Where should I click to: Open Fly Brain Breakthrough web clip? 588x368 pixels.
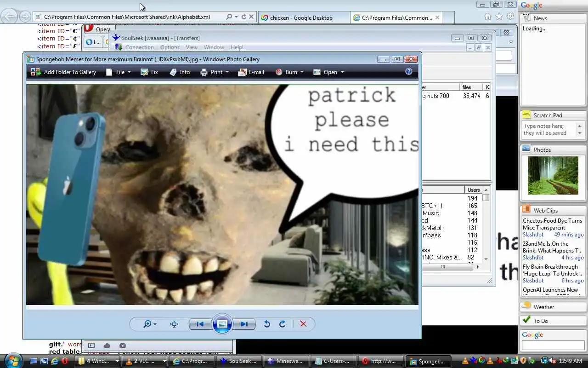pos(552,270)
